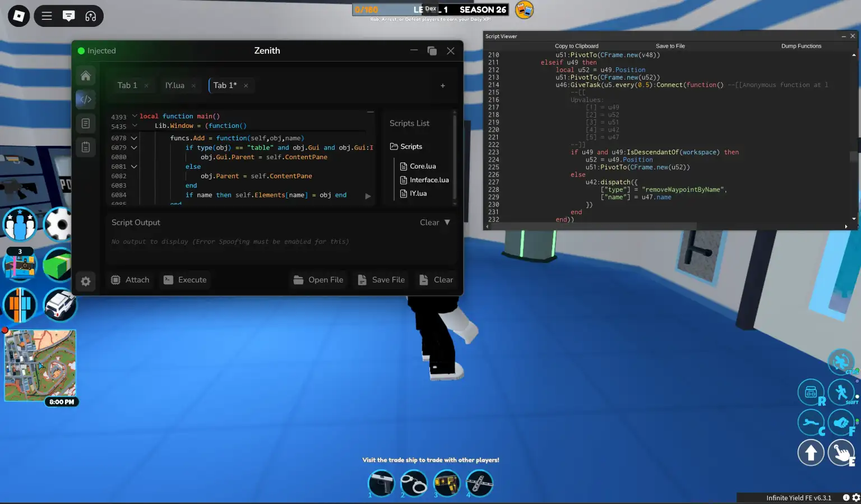
Task: Switch to the IY.lua tab
Action: pyautogui.click(x=174, y=85)
